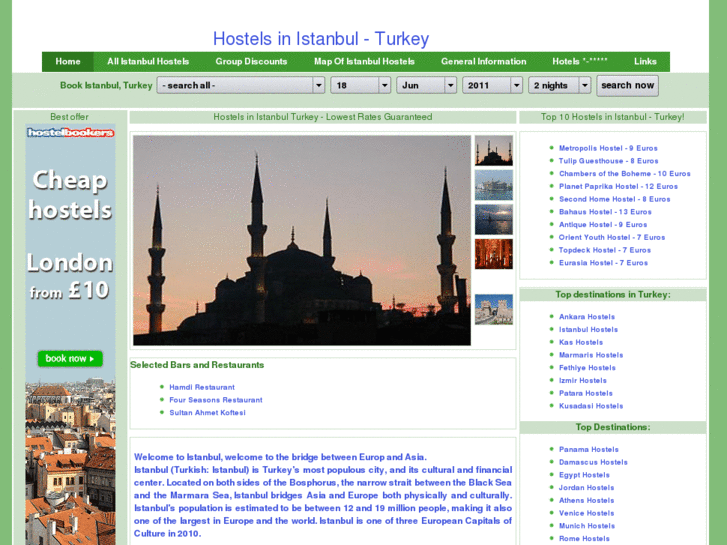The width and height of the screenshot is (727, 545).
Task: Click the 'Hostels in Istanbul - Turkey' title
Action: click(x=321, y=39)
